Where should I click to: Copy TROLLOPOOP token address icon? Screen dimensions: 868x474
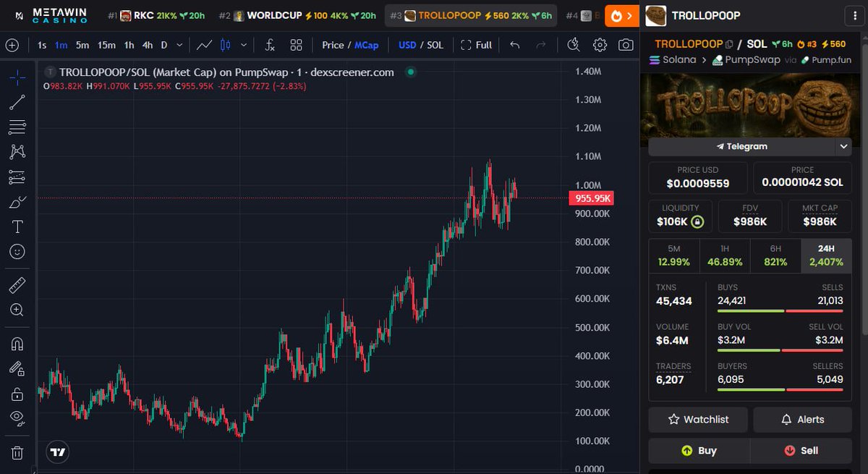[x=730, y=44]
